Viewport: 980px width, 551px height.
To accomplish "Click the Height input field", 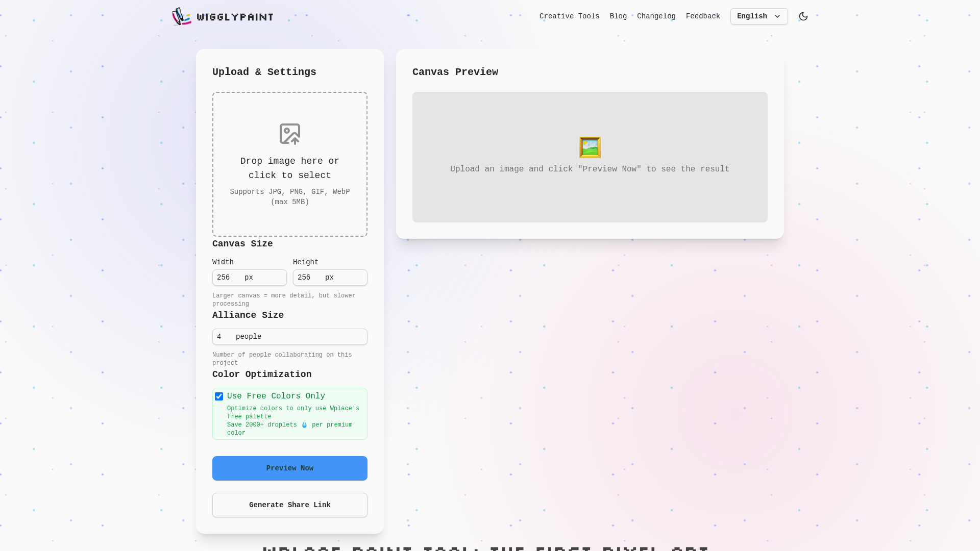I will (x=330, y=278).
